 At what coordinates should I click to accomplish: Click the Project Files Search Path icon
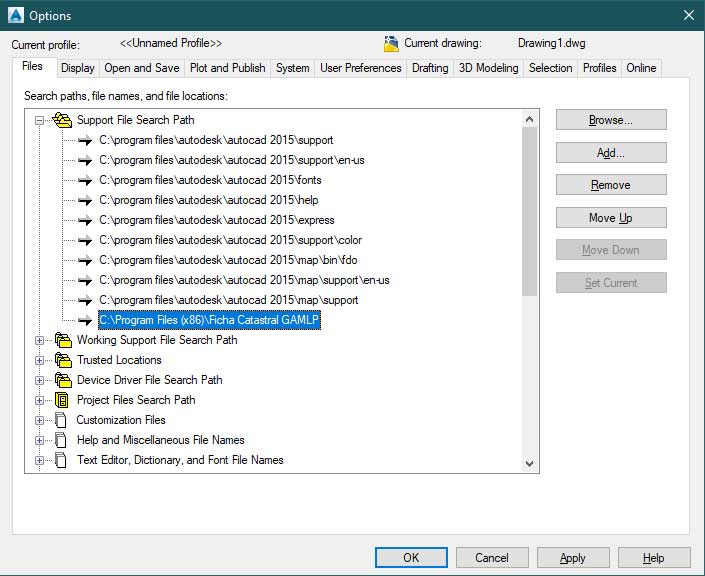(x=62, y=400)
